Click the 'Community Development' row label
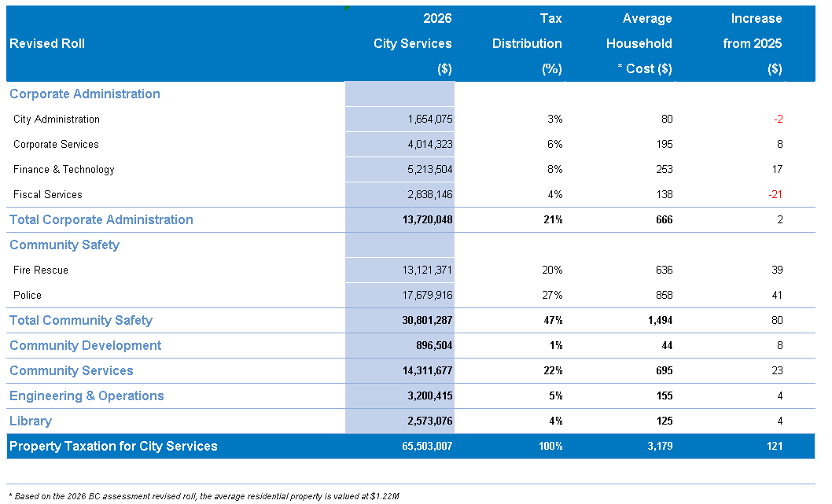832x504 pixels. [x=86, y=346]
